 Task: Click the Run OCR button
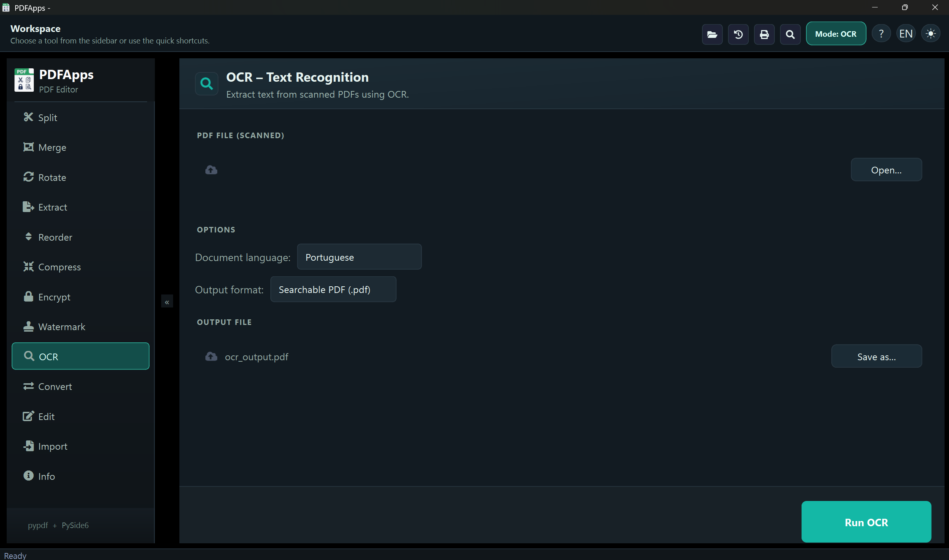(867, 522)
